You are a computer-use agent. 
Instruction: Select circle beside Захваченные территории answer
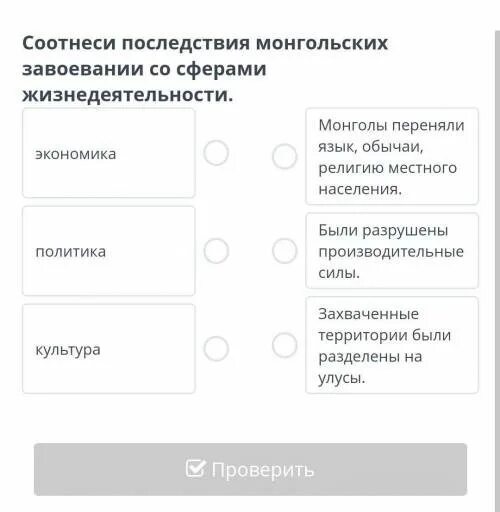pos(284,345)
